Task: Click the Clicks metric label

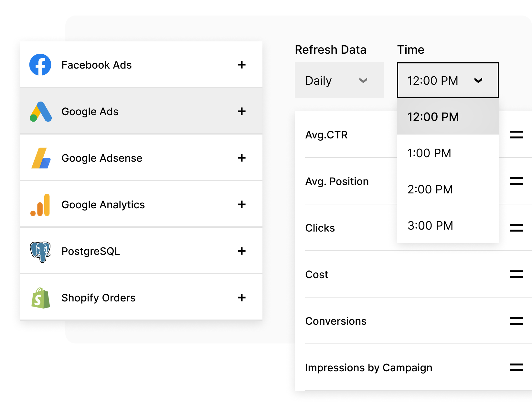Action: click(320, 228)
